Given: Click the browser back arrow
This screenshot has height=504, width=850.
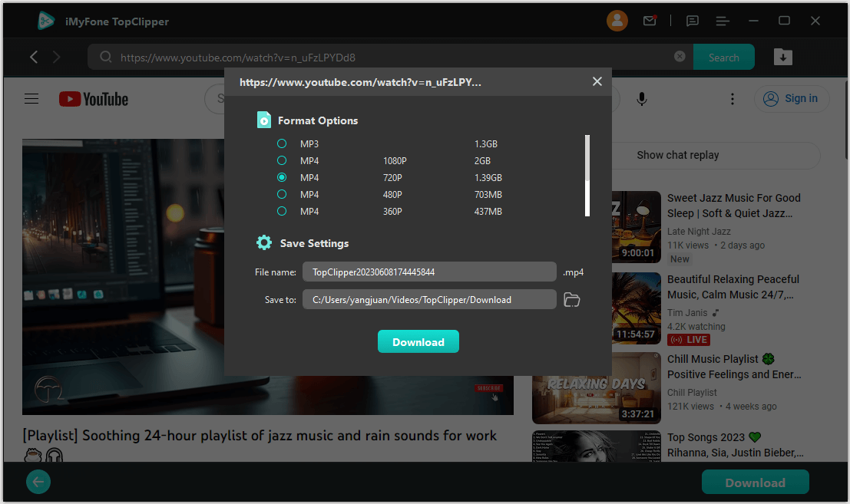Looking at the screenshot, I should tap(34, 57).
